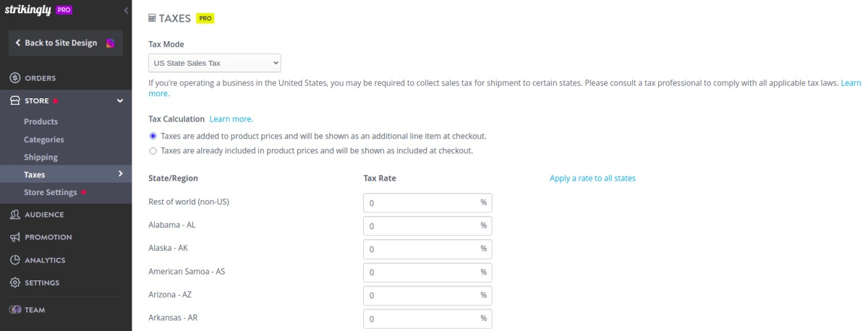Click the Alabama tax rate field

(421, 225)
